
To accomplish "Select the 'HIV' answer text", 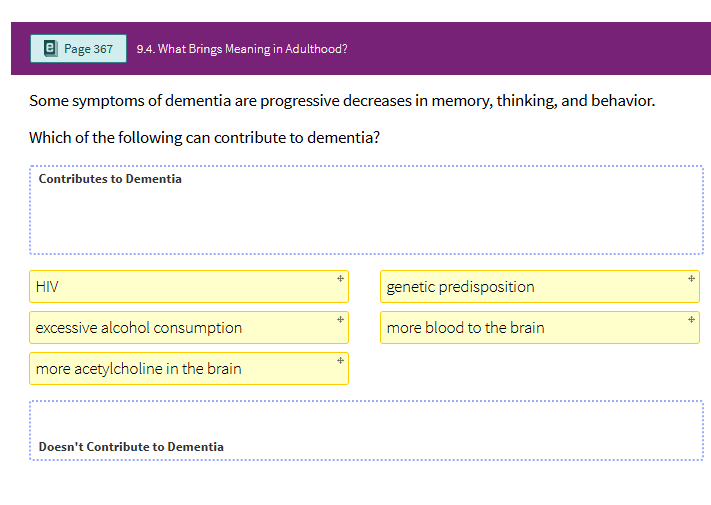I will click(47, 287).
